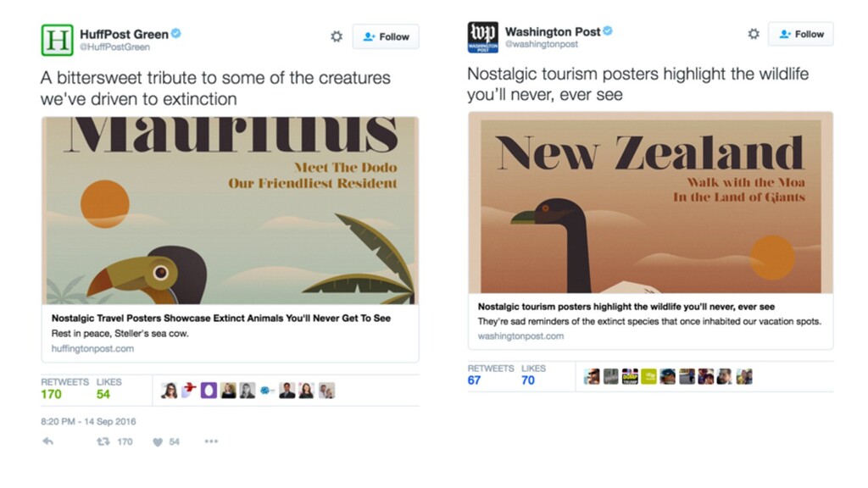Open the washingtonpost.com article link

(520, 335)
